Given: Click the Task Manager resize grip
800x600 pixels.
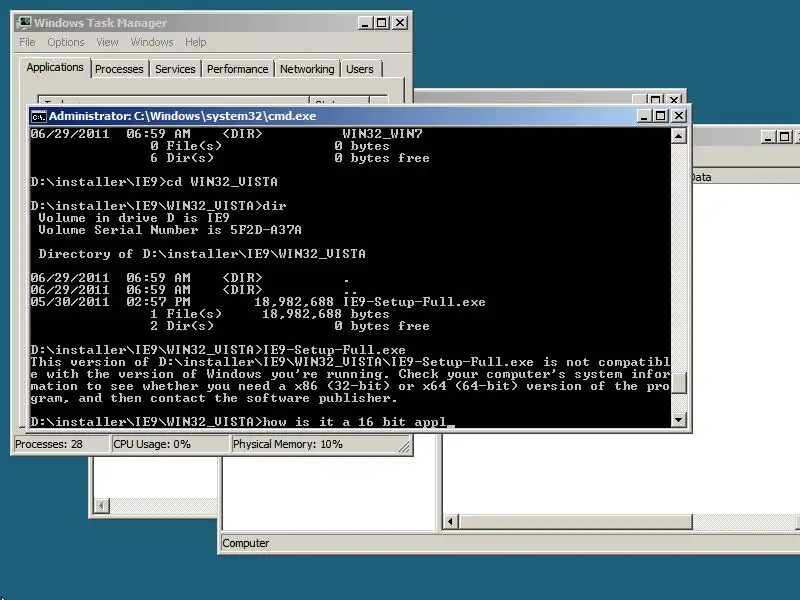Looking at the screenshot, I should click(x=404, y=446).
